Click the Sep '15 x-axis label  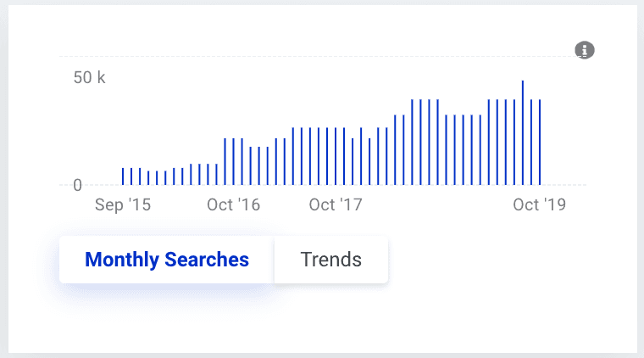123,205
